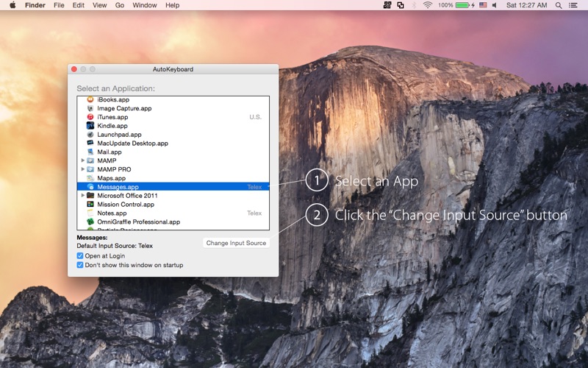Click the Image Capture.app icon
The width and height of the screenshot is (588, 368).
pos(90,108)
